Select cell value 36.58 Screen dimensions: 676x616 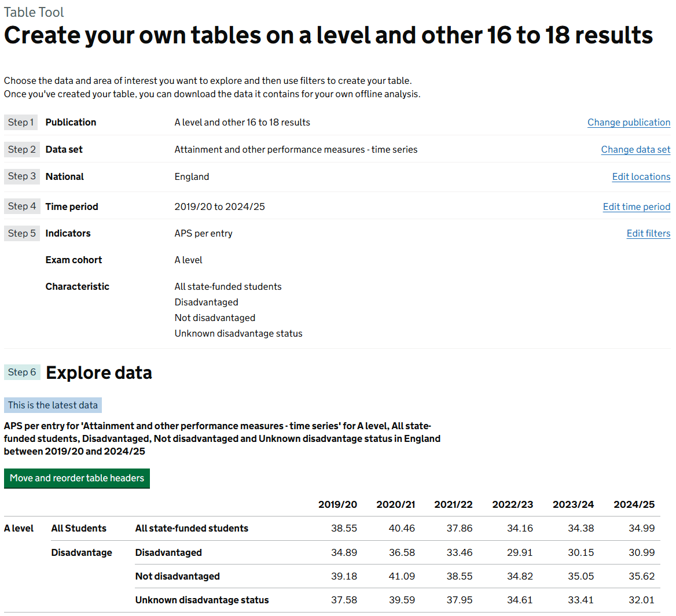tap(402, 553)
